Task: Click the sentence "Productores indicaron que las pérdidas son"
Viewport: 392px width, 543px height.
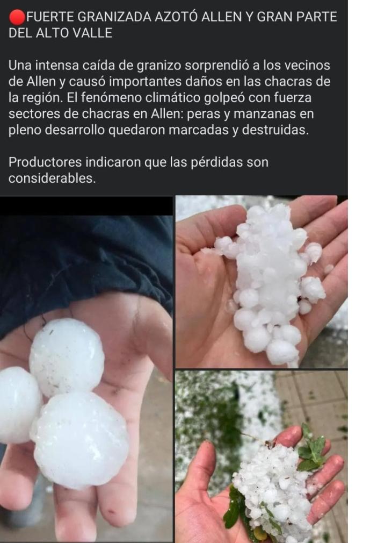Action: [x=139, y=162]
